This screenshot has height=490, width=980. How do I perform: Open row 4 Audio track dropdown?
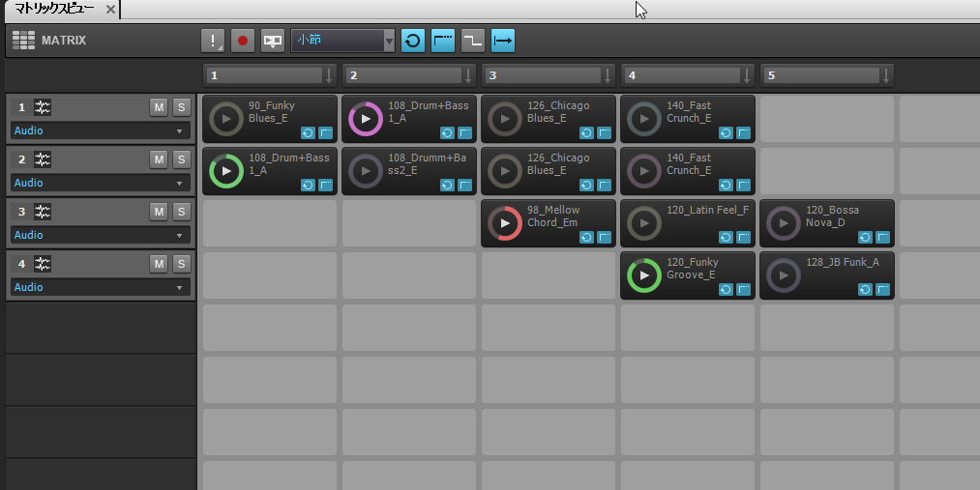point(100,287)
